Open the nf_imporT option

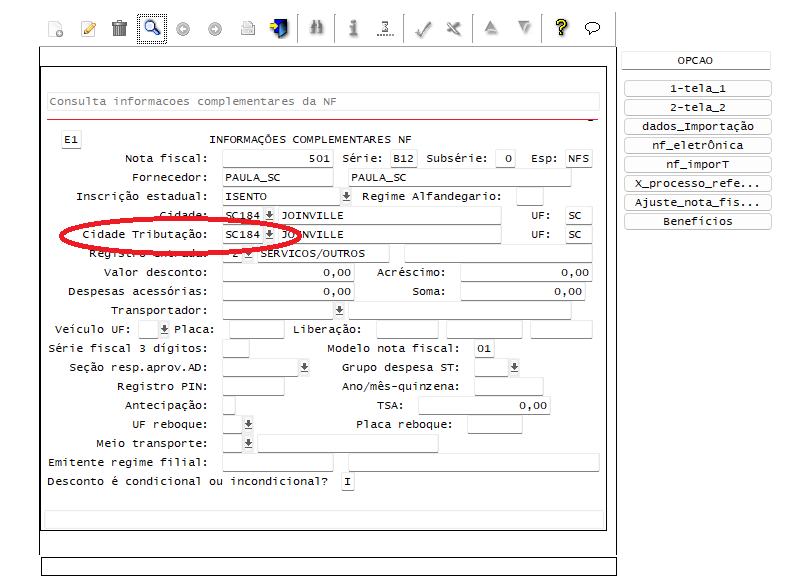[x=698, y=165]
